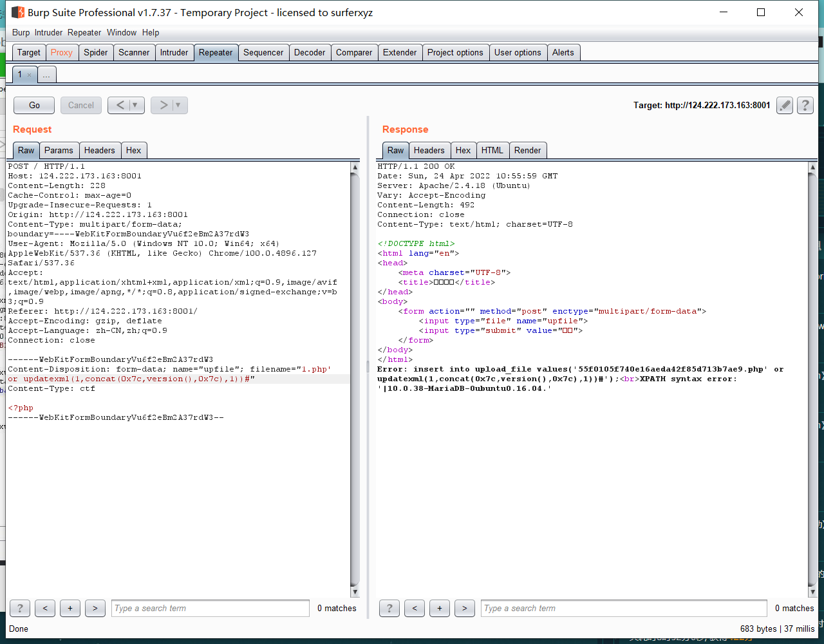Open the Burp menu

point(21,32)
